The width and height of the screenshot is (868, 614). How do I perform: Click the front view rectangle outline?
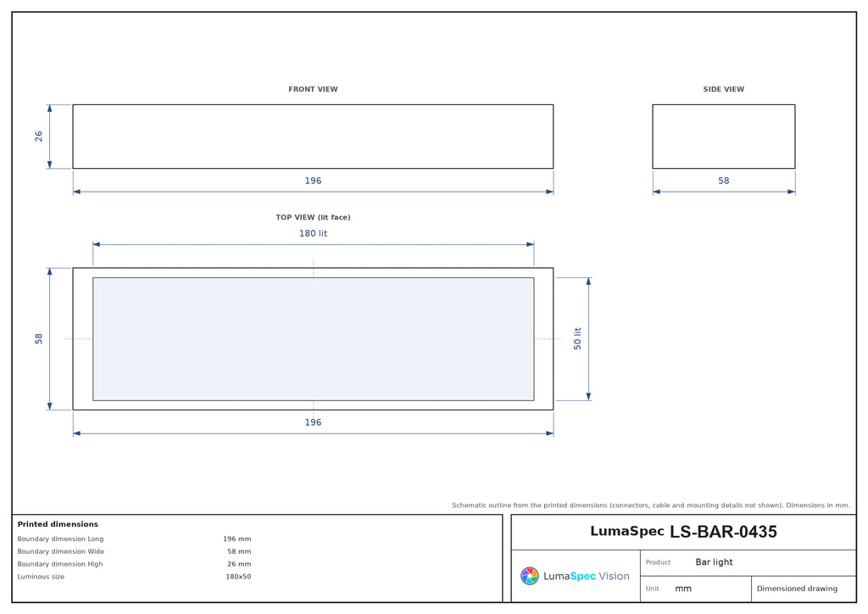(x=313, y=137)
